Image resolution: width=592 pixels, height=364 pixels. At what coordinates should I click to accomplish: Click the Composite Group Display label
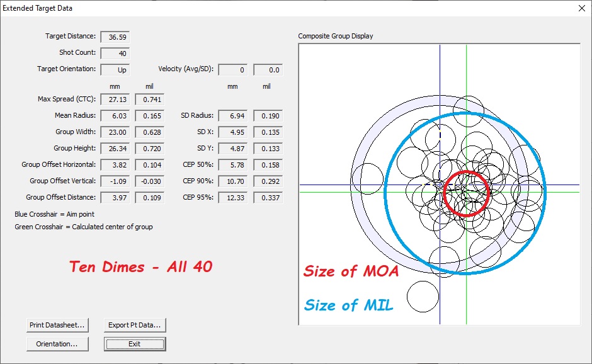pos(336,37)
